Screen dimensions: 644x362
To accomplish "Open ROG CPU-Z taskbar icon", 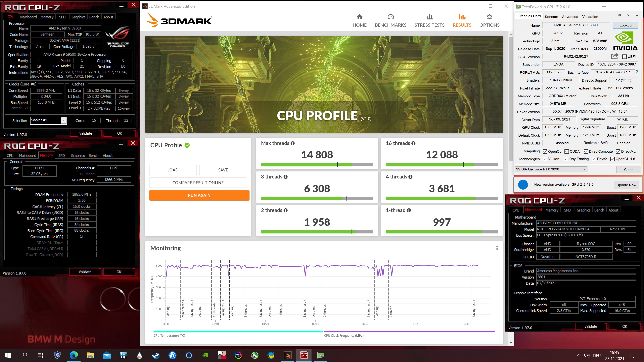I will 304,355.
